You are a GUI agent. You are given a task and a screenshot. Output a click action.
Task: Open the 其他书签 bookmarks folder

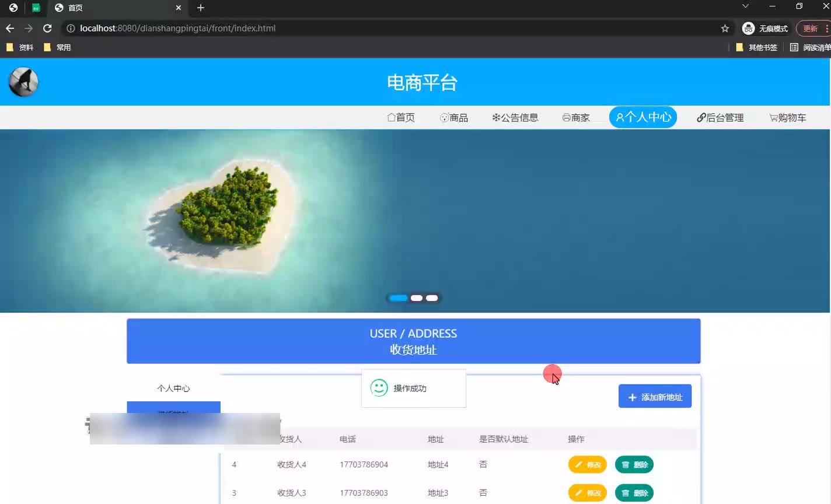tap(756, 47)
